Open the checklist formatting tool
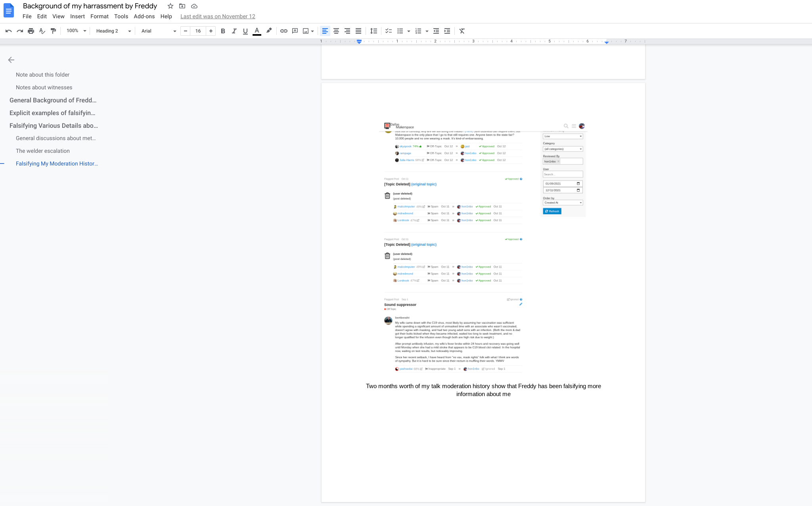The image size is (812, 506). tap(389, 31)
